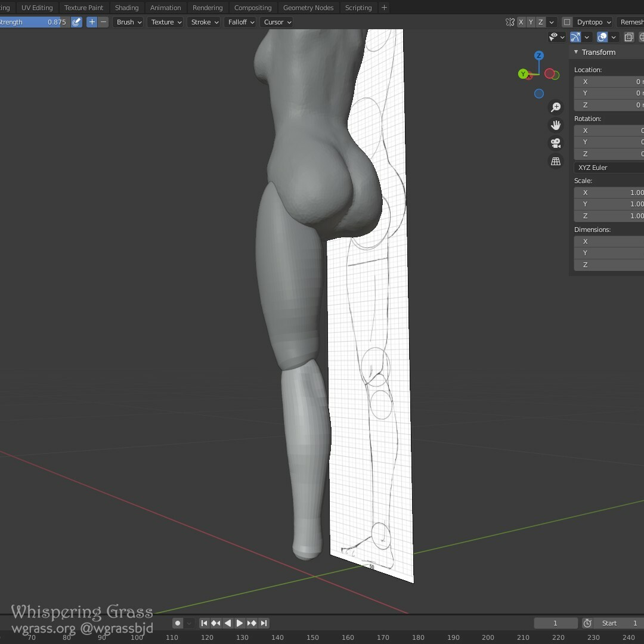The image size is (644, 644).
Task: Open the Brush dropdown menu
Action: point(128,22)
